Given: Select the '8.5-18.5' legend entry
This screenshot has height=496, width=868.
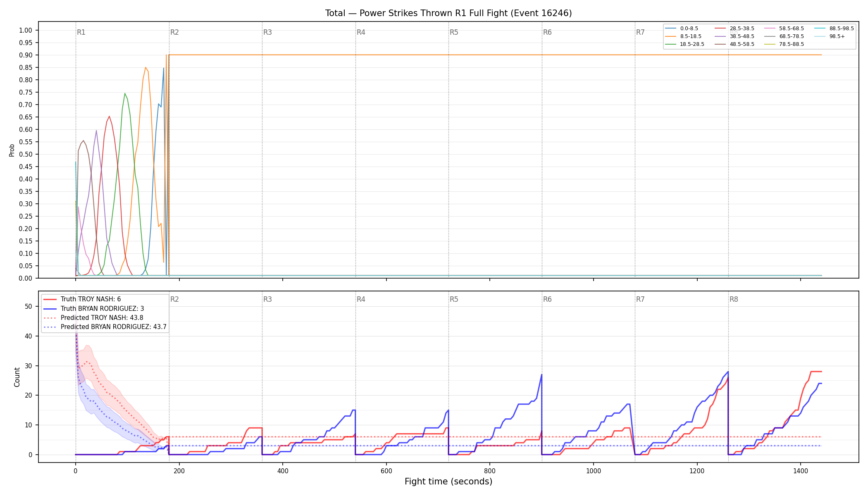Looking at the screenshot, I should [x=683, y=36].
